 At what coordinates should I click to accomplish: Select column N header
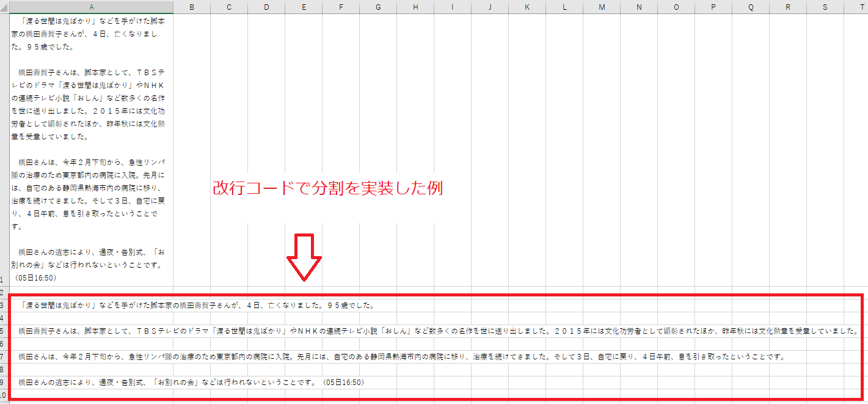pyautogui.click(x=639, y=7)
